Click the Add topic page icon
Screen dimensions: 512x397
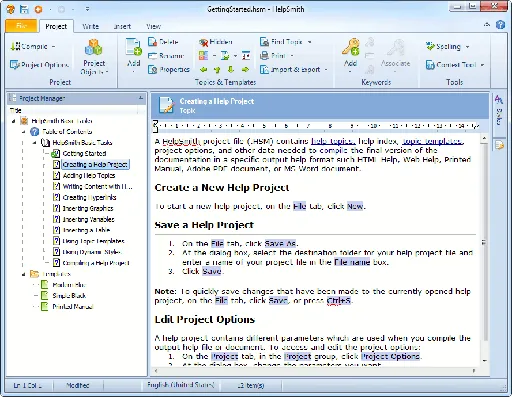pyautogui.click(x=133, y=47)
